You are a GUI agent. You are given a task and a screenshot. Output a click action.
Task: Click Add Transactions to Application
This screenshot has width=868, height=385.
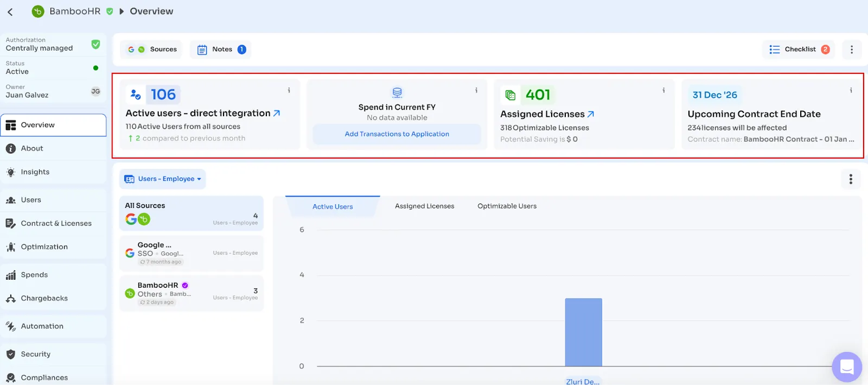pos(397,134)
